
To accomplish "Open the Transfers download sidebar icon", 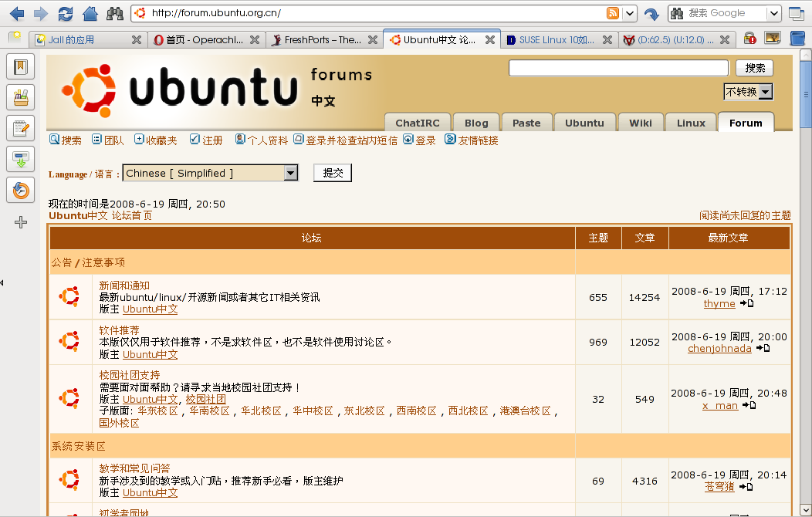I will (x=21, y=160).
